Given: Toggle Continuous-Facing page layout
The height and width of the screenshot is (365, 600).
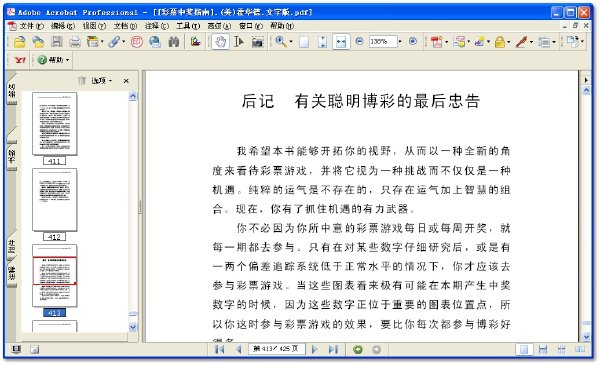Looking at the screenshot, I should click(x=561, y=349).
